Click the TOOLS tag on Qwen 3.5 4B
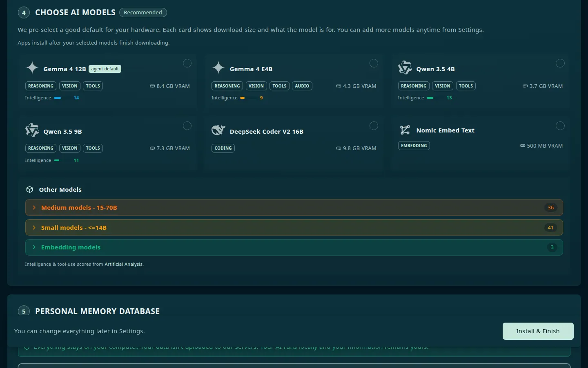The image size is (588, 368). tap(466, 86)
